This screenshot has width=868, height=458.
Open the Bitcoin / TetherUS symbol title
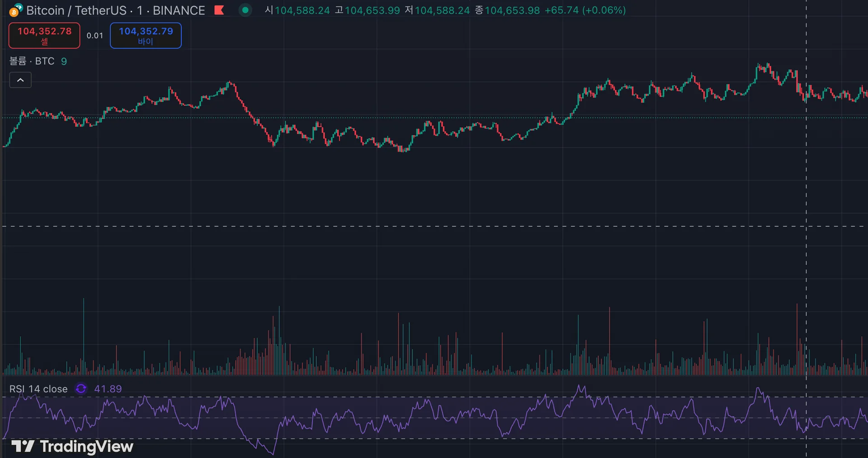pos(76,10)
